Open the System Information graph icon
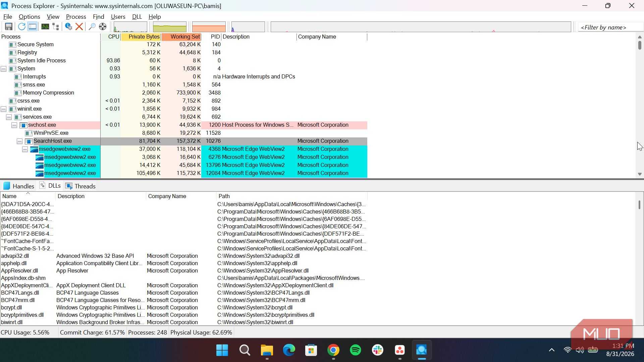Viewport: 644px width, 362px height. point(45,27)
